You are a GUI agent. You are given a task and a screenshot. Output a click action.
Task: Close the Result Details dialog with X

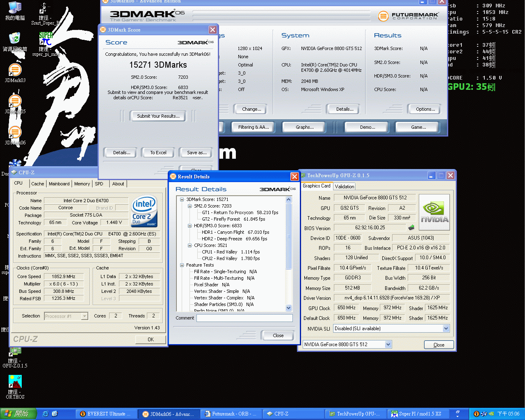[294, 176]
